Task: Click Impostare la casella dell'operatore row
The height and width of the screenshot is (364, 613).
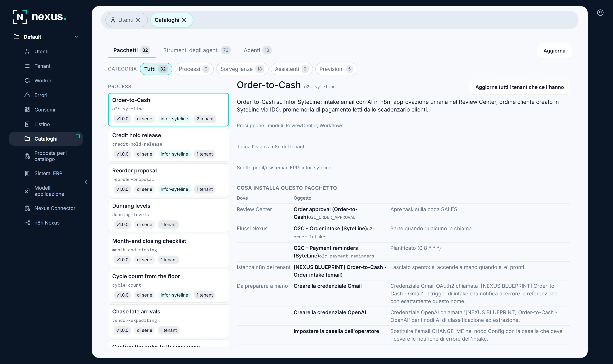Action: pos(403,335)
